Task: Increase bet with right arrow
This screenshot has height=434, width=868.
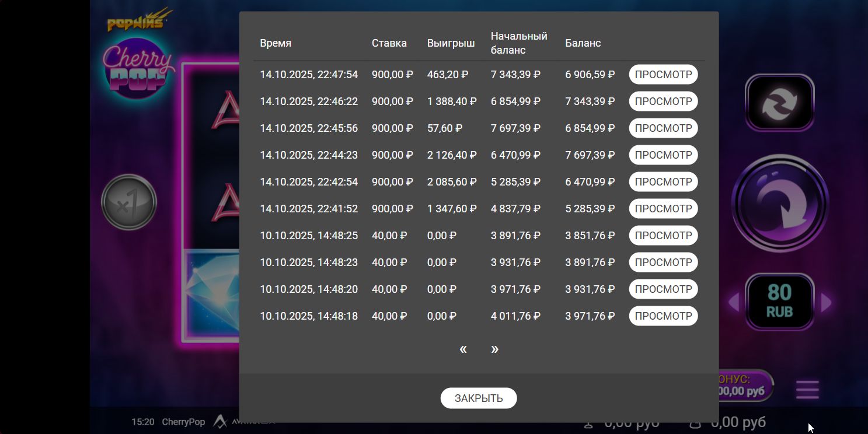Action: click(826, 303)
